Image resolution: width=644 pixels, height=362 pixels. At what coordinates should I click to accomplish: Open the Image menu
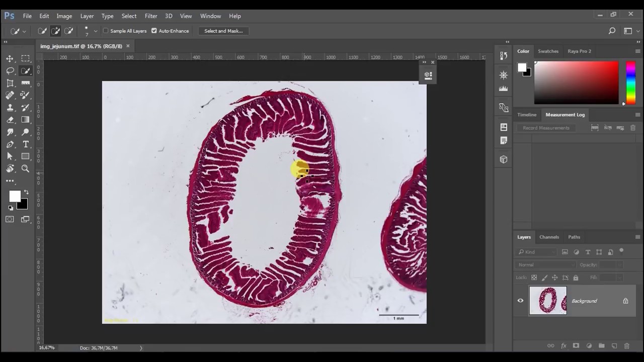[x=64, y=16]
